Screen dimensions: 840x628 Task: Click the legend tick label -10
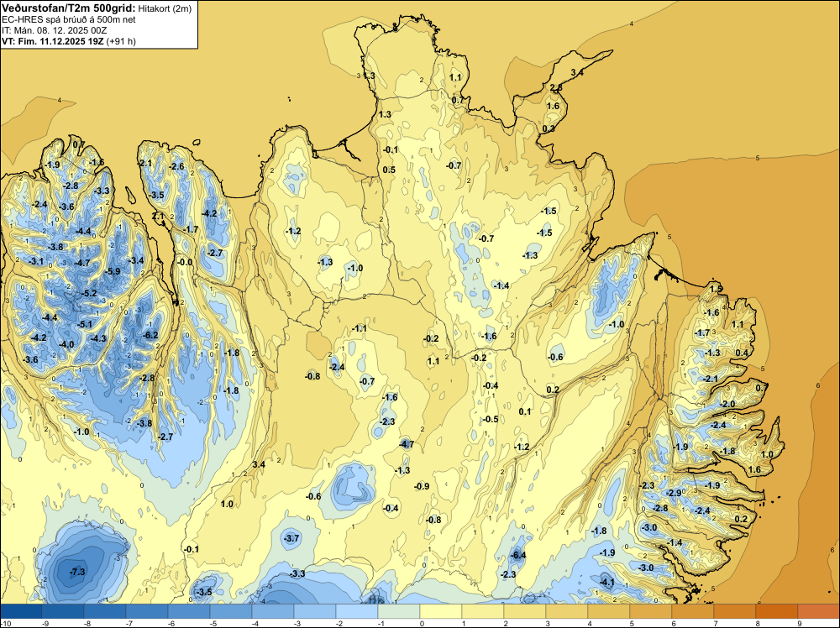click(x=5, y=623)
